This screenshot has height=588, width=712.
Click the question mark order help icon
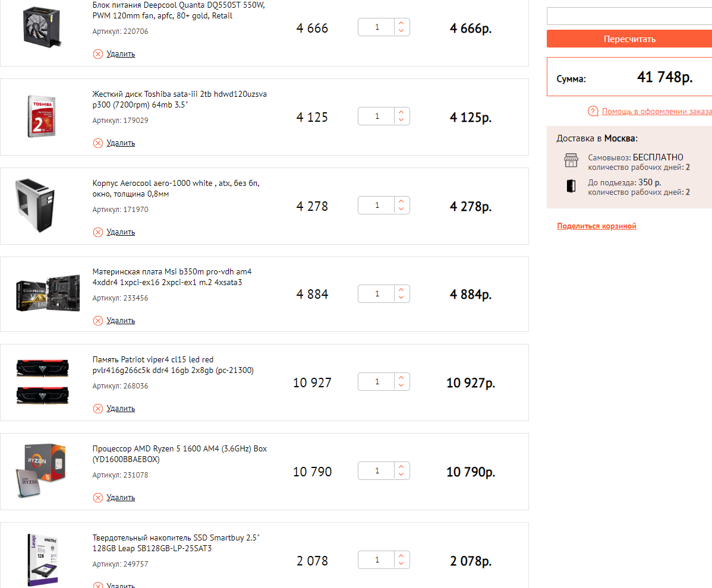click(593, 112)
